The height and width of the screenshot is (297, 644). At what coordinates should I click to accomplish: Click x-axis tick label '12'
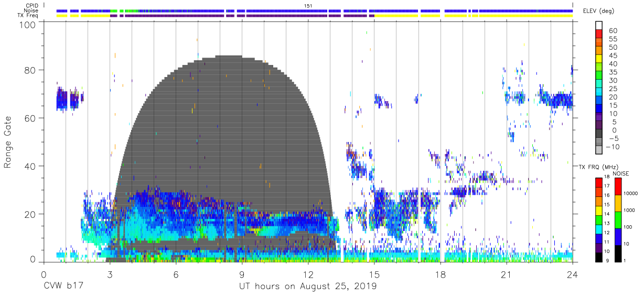point(308,274)
